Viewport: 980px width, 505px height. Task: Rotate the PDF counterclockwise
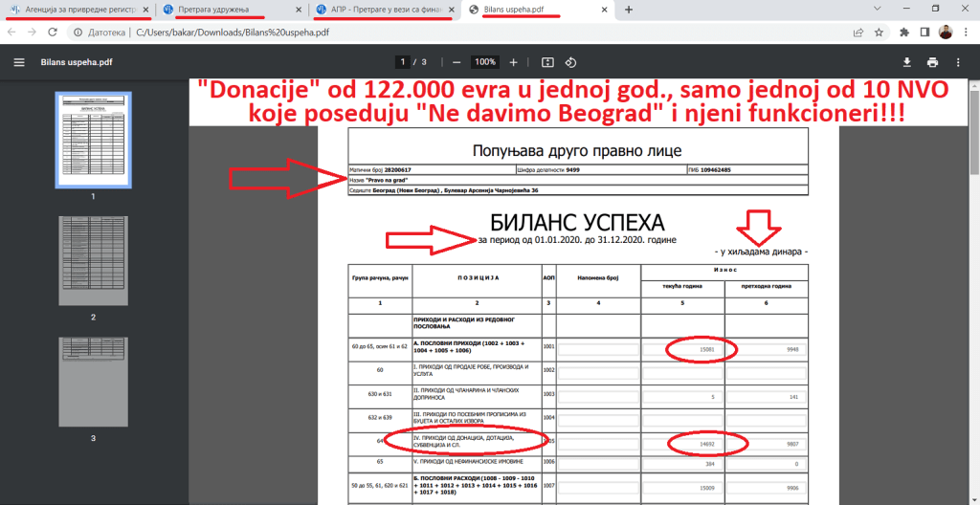[570, 62]
